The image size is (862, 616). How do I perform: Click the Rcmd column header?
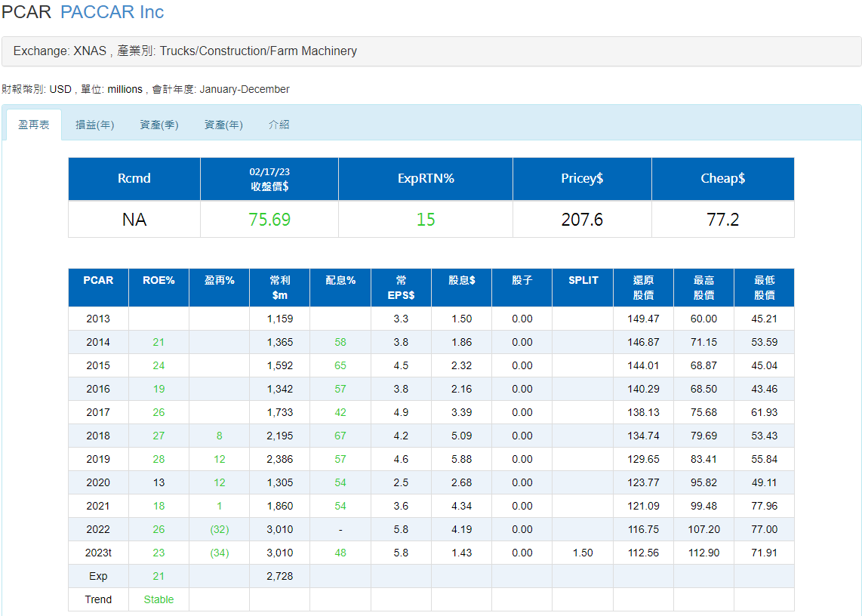[134, 179]
